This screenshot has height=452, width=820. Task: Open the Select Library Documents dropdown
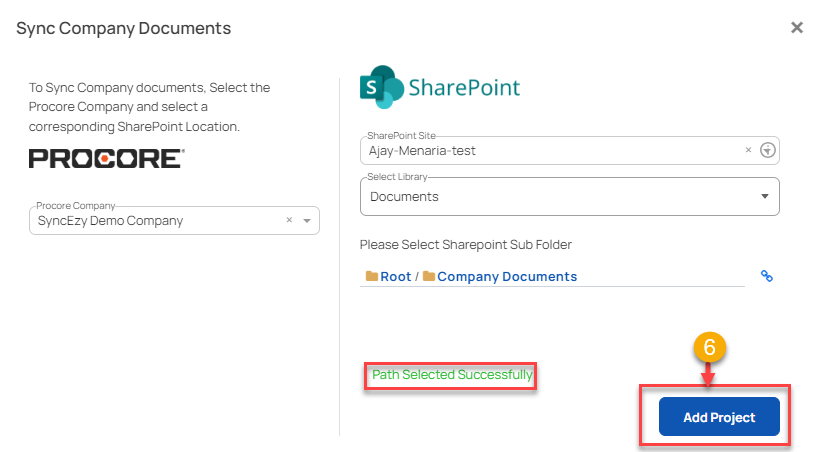(x=570, y=197)
